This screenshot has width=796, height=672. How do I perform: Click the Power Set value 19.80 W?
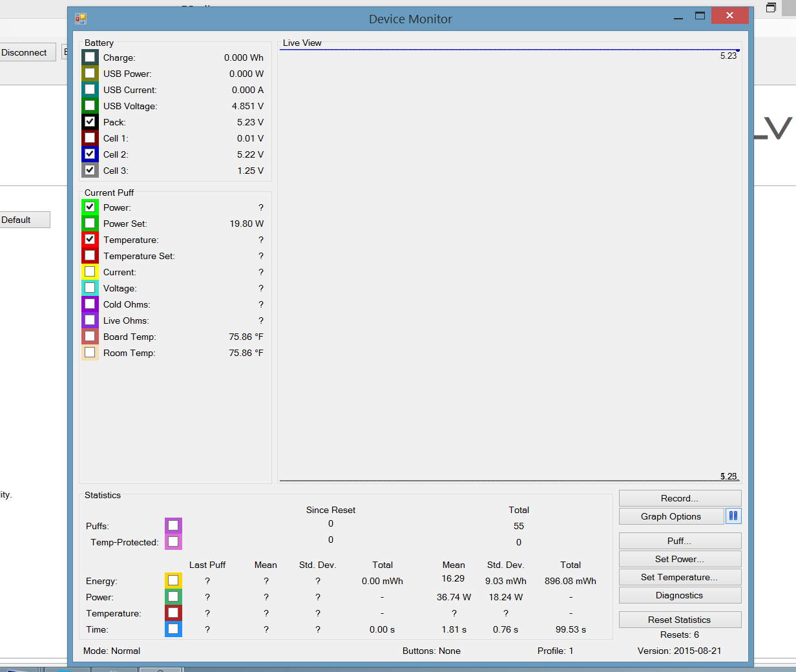coord(246,224)
